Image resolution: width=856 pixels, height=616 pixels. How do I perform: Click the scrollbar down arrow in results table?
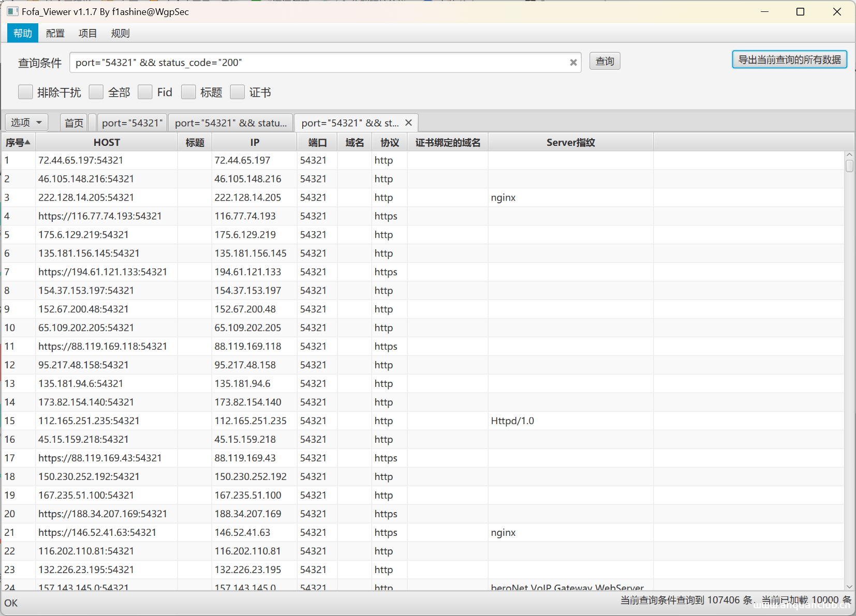[x=849, y=586]
